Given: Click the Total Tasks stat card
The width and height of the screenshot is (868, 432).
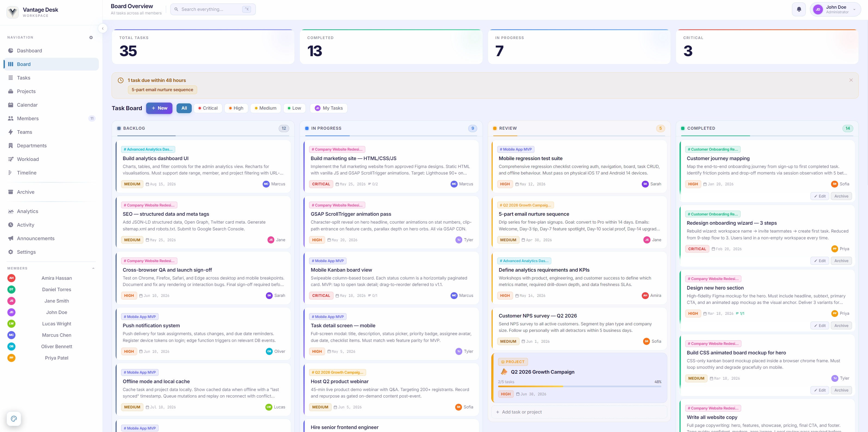Looking at the screenshot, I should click(203, 46).
